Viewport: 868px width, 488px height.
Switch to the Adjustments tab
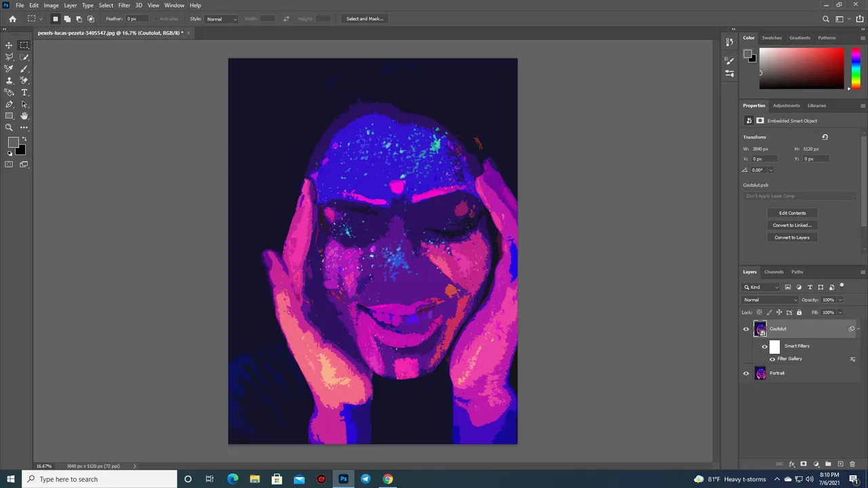coord(787,106)
